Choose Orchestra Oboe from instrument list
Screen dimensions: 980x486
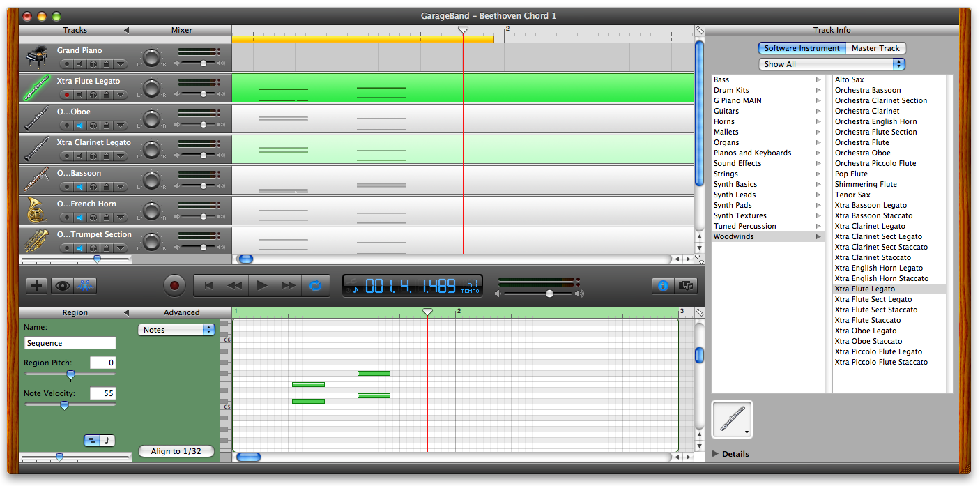(x=889, y=153)
